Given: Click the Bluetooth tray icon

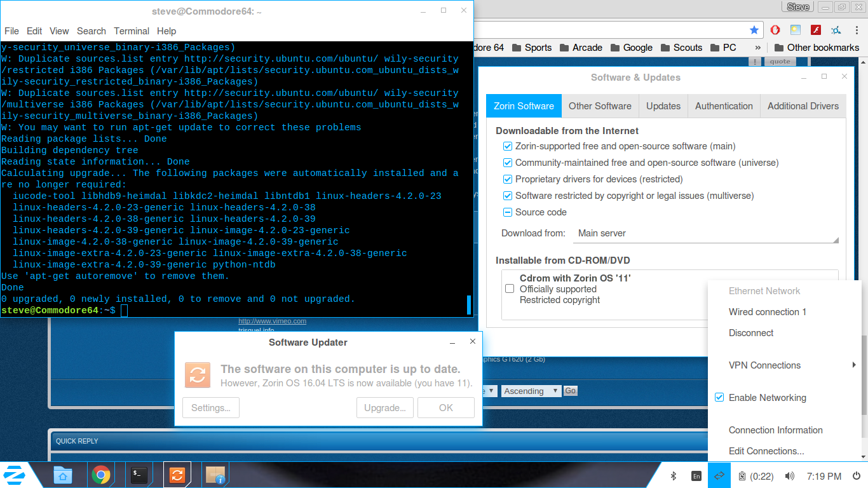Looking at the screenshot, I should (674, 476).
